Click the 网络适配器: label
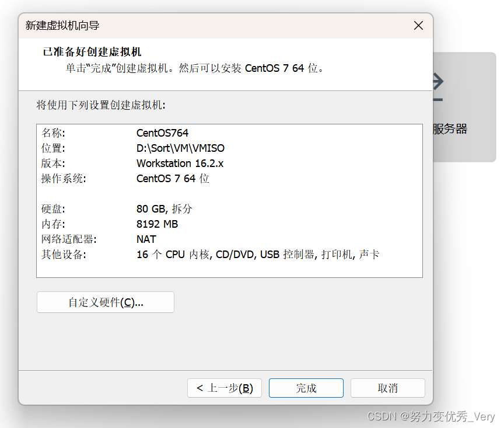Image resolution: width=504 pixels, height=428 pixels. pos(69,239)
